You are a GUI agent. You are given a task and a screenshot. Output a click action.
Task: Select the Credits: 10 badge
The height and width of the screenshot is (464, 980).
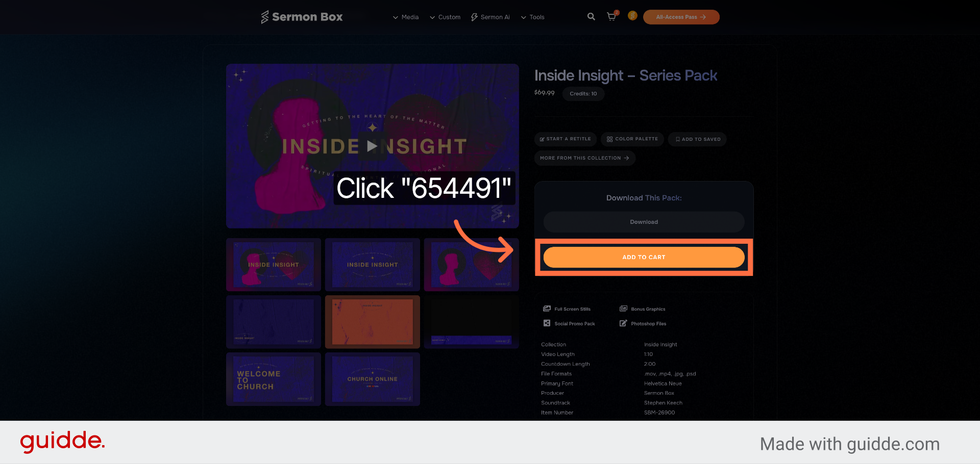coord(583,94)
